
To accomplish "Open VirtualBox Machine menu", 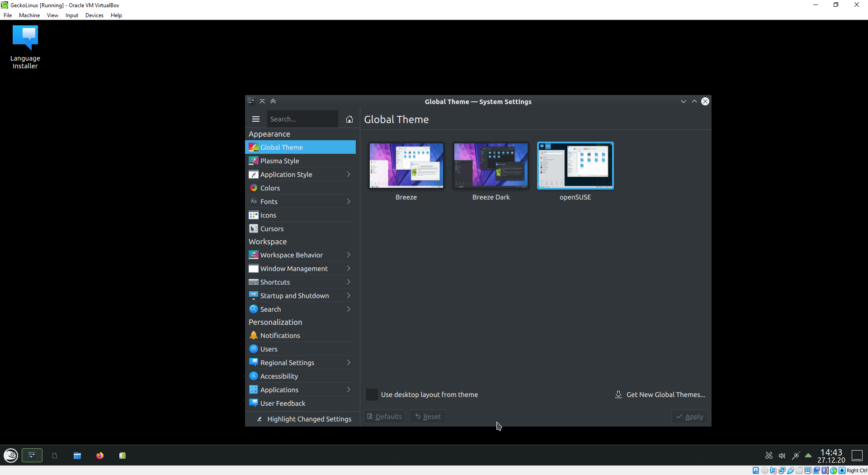I will pos(29,15).
